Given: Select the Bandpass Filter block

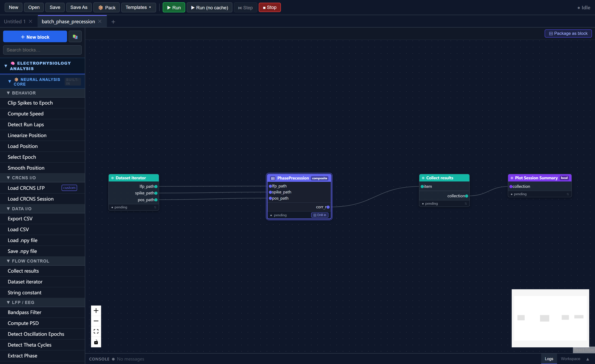Looking at the screenshot, I should [42, 312].
